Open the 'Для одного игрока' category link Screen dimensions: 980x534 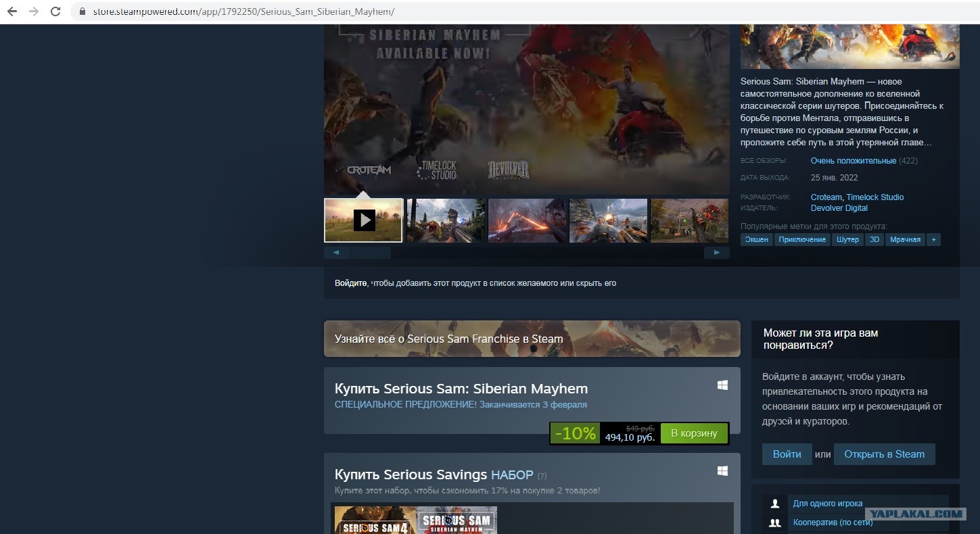pyautogui.click(x=828, y=504)
